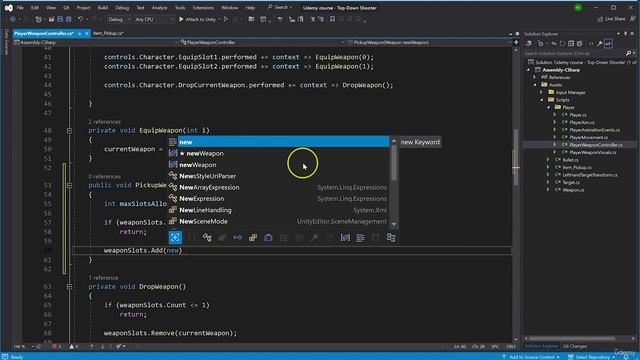This screenshot has height=360, width=640.
Task: Select Weapon.cs in Solution Explorer
Action: coord(573,190)
